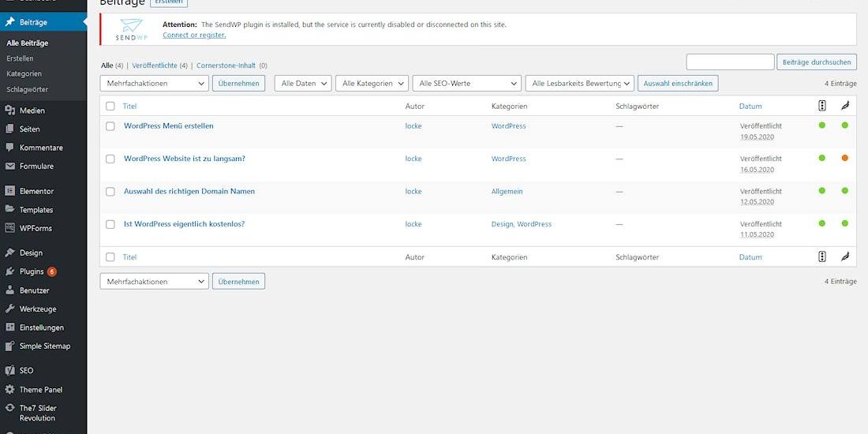Click the Beiträge pin icon in sidebar
This screenshot has width=868, height=434.
pyautogui.click(x=9, y=22)
